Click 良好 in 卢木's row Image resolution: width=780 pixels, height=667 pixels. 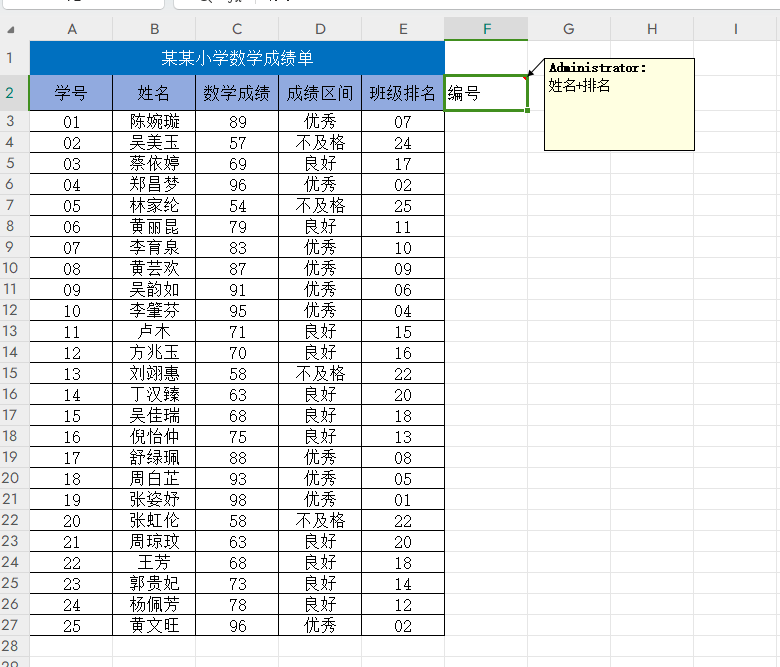coord(320,331)
